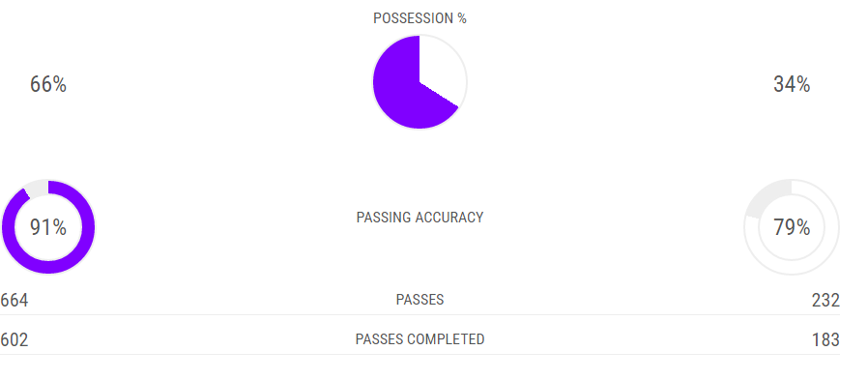
Task: Click the 91% text inside the donut
Action: click(x=48, y=227)
